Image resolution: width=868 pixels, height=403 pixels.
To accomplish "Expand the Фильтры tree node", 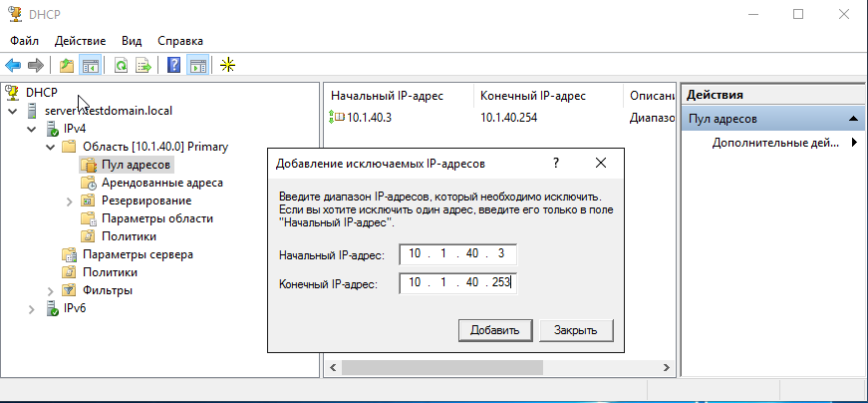I will click(x=50, y=290).
